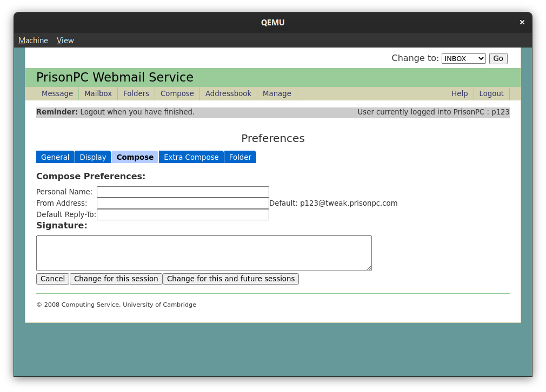This screenshot has width=546, height=392.
Task: Open the Addressbook page
Action: pyautogui.click(x=229, y=93)
